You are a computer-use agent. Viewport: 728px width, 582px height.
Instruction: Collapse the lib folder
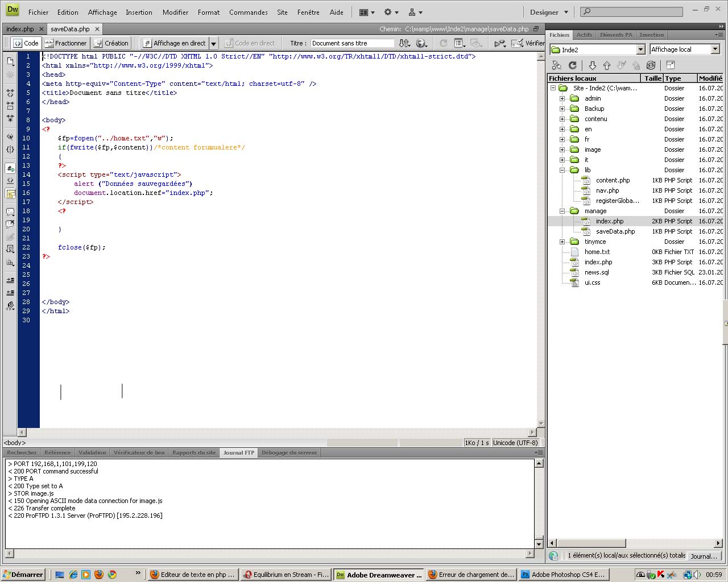(x=562, y=170)
